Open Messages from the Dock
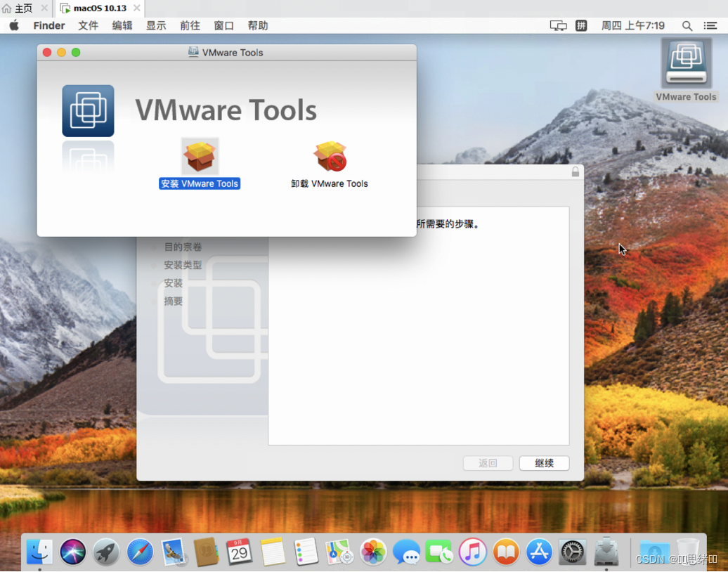This screenshot has height=572, width=728. 406,552
